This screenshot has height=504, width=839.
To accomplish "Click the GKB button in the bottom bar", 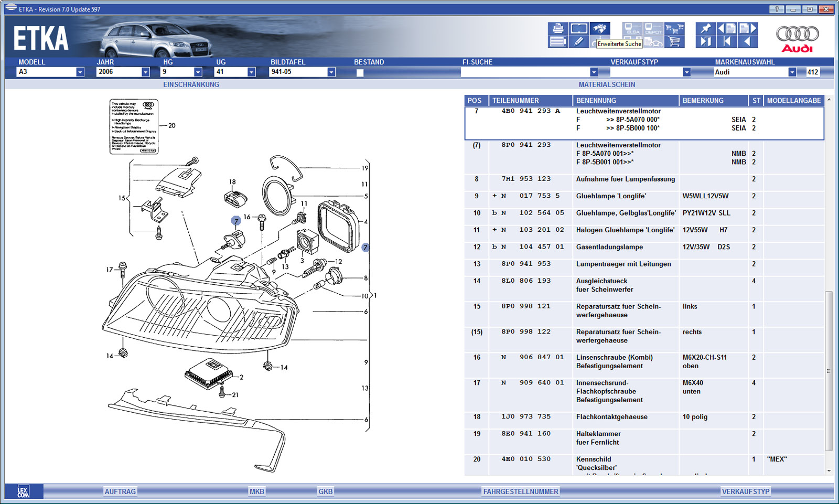I will 325,491.
